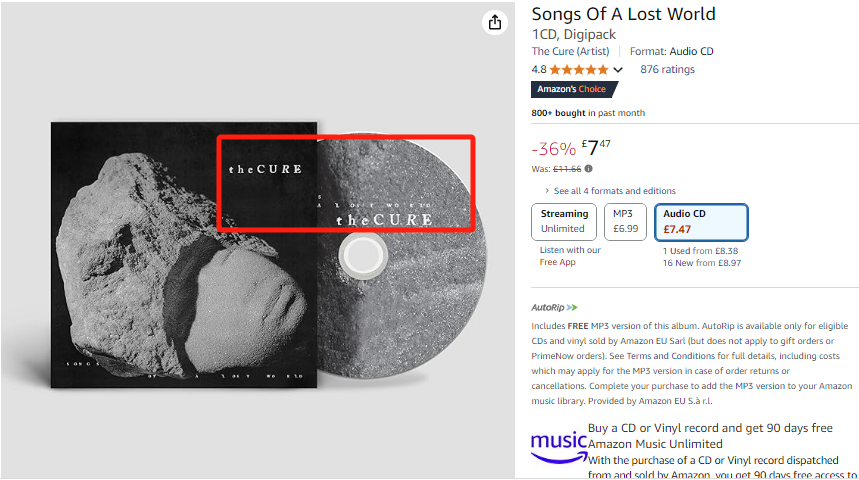Click the AutoRip logo icon
The width and height of the screenshot is (859, 480).
[x=554, y=307]
